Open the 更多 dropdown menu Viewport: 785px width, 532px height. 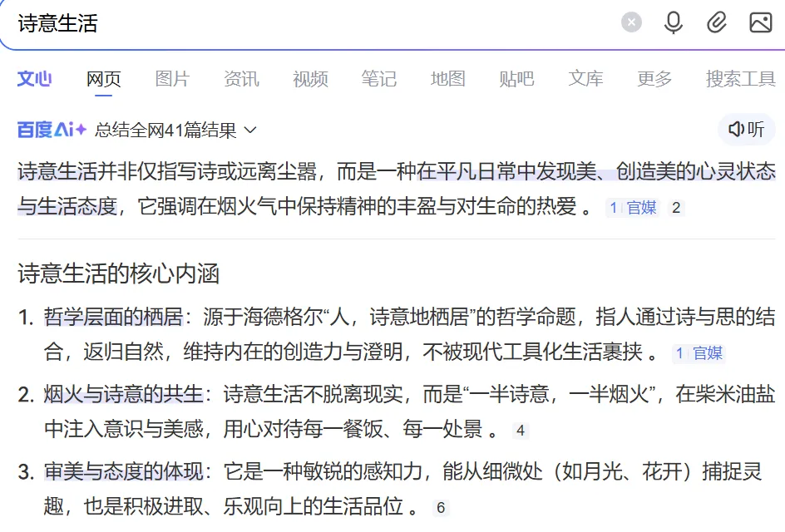654,78
